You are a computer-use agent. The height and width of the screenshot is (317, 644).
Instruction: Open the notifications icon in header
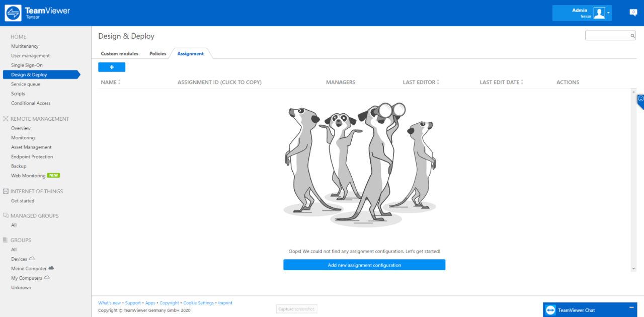(633, 13)
